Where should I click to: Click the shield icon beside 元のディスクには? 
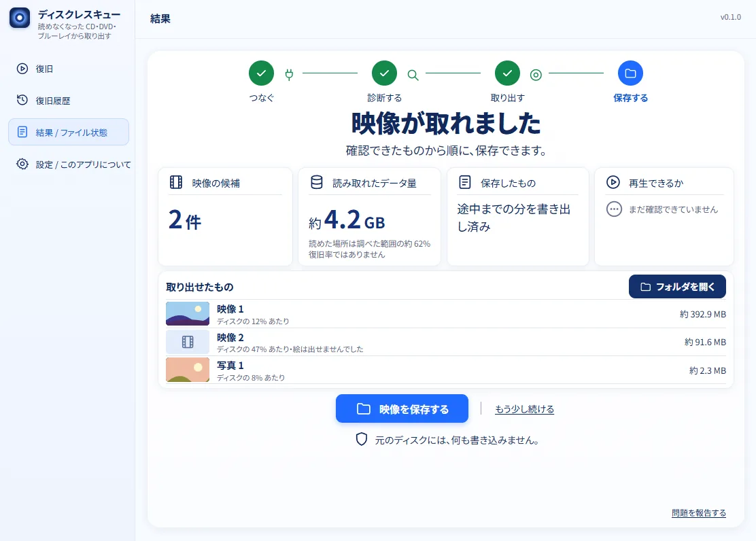click(x=362, y=439)
